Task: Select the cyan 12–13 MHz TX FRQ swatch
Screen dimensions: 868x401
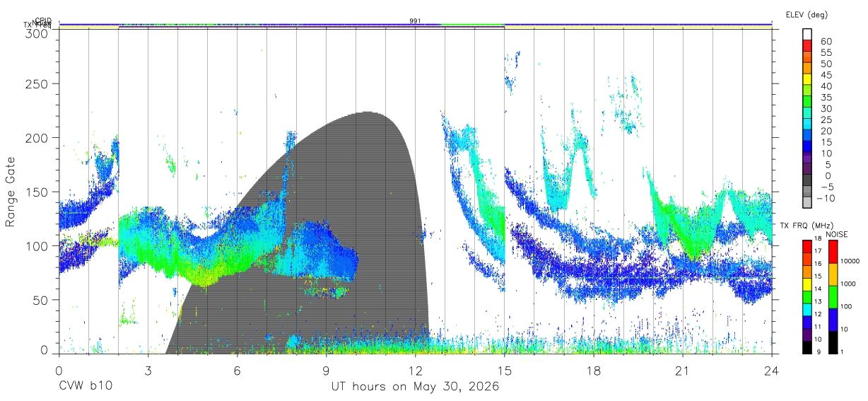Action: 807,309
